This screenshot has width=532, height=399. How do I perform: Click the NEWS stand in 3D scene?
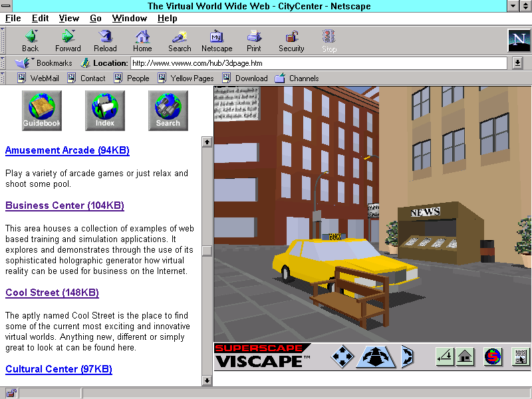pyautogui.click(x=441, y=233)
